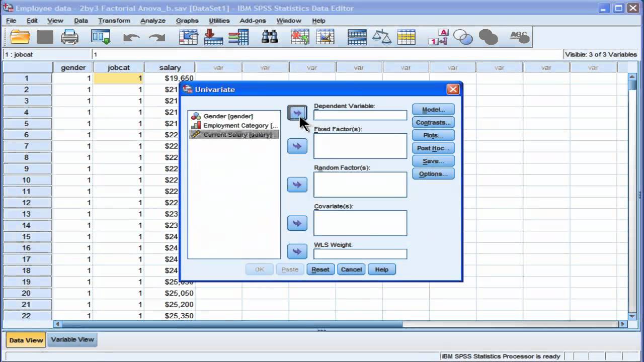Click arrow button beside Covariate(s)
Image resolution: width=644 pixels, height=362 pixels.
click(x=297, y=223)
